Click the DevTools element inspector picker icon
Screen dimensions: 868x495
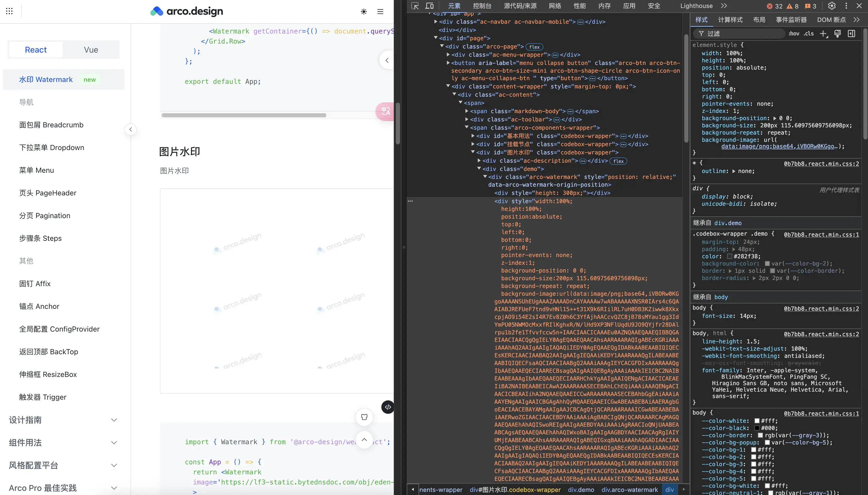pyautogui.click(x=415, y=6)
